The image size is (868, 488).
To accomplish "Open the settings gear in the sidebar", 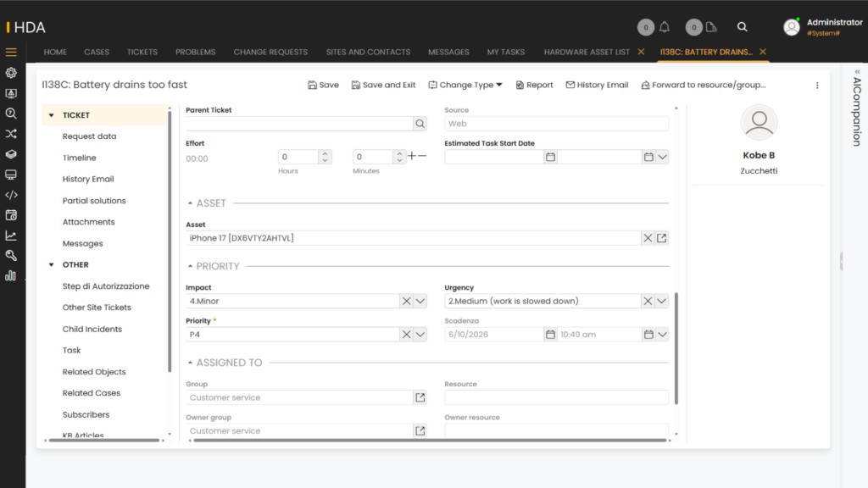I will coord(11,73).
